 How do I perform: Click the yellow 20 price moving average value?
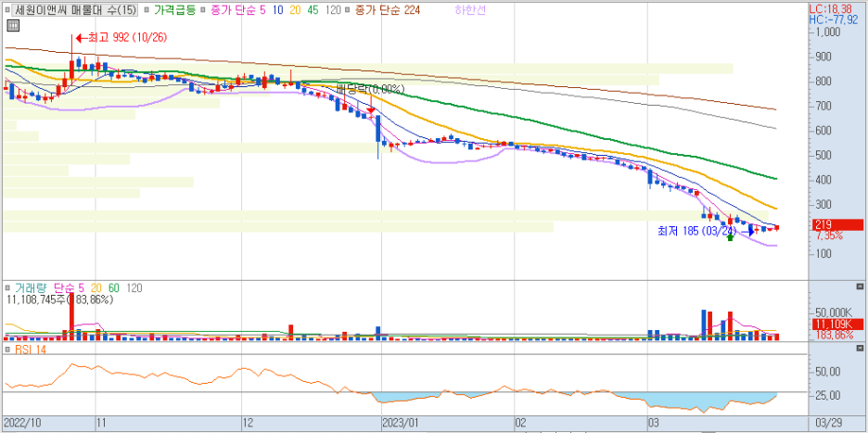[296, 10]
